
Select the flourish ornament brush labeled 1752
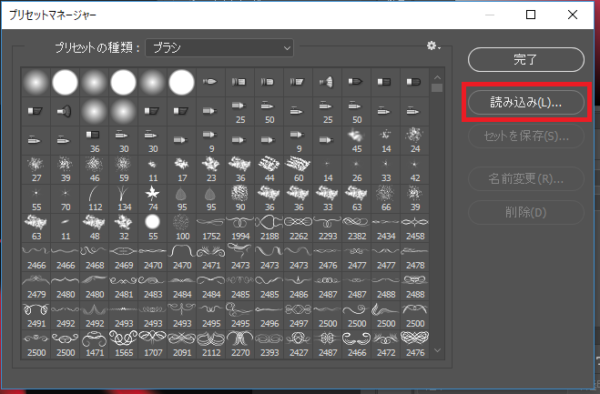click(211, 228)
